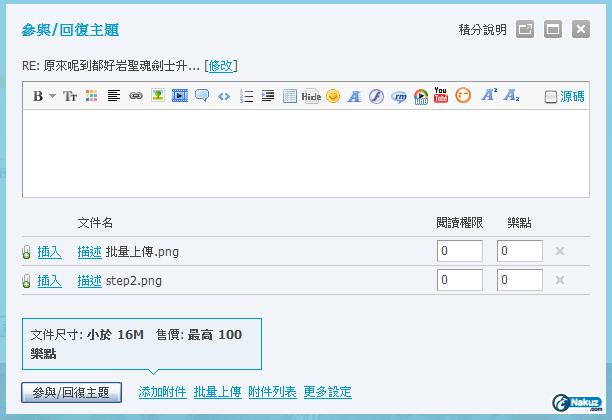Click the orange round face icon

463,95
